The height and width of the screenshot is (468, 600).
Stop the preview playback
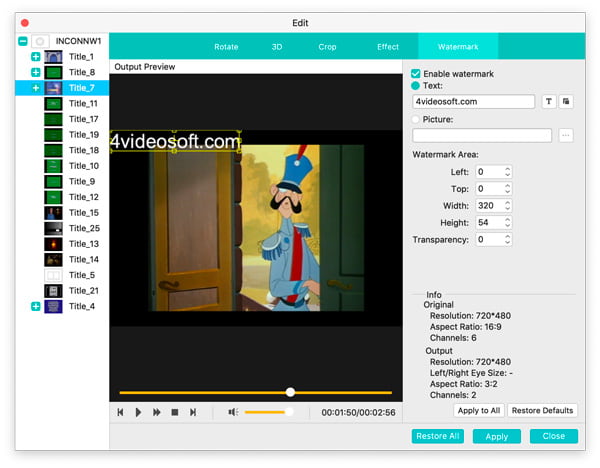click(x=175, y=412)
